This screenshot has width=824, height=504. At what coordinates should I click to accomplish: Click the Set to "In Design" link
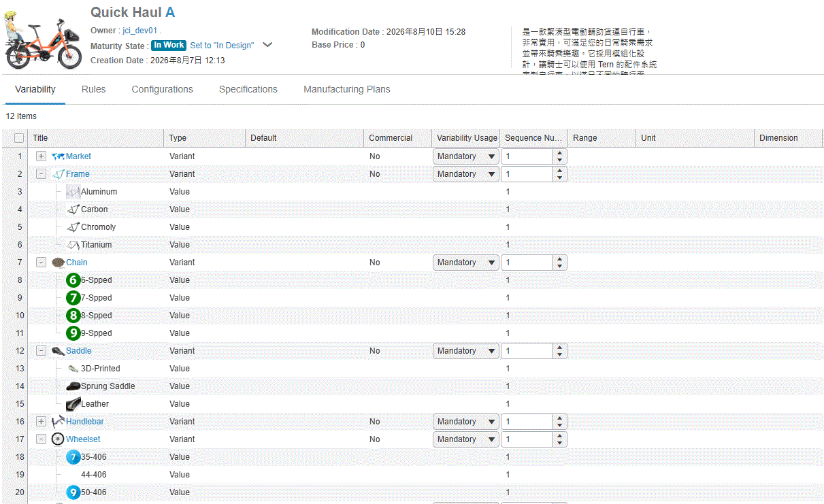pos(222,46)
